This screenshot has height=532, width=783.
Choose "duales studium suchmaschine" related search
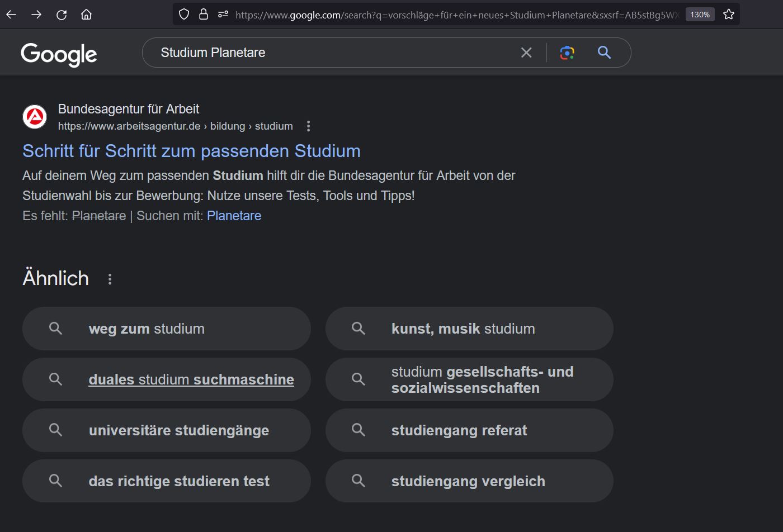click(x=191, y=379)
